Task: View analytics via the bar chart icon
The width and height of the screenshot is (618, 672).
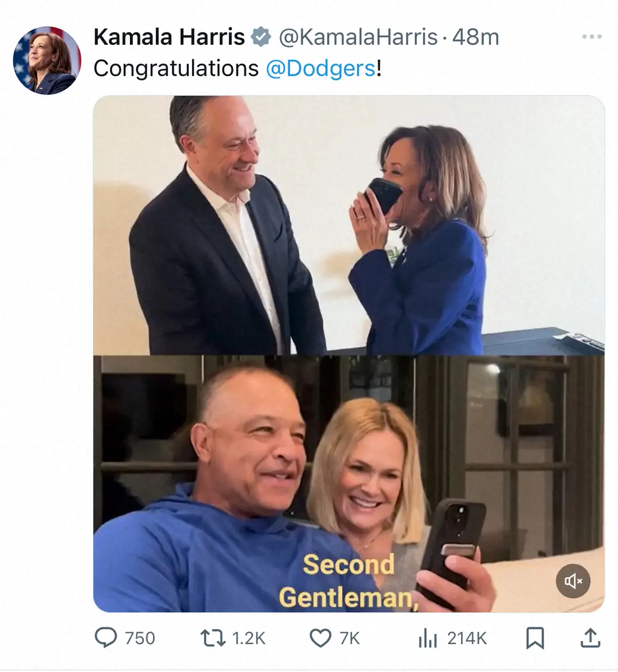Action: pyautogui.click(x=428, y=638)
